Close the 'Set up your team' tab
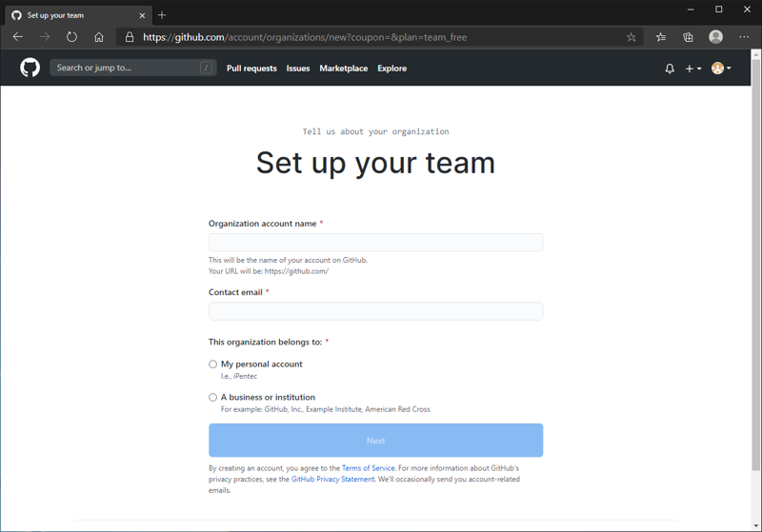 point(142,15)
